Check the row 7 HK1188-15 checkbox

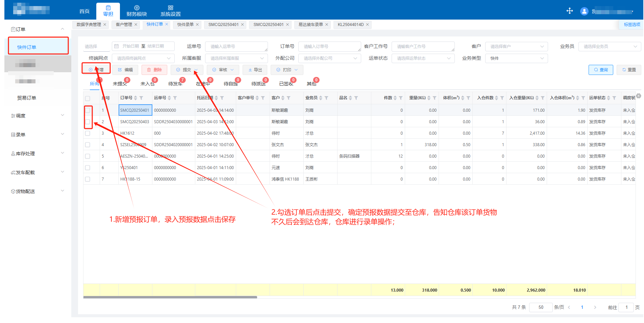[88, 179]
